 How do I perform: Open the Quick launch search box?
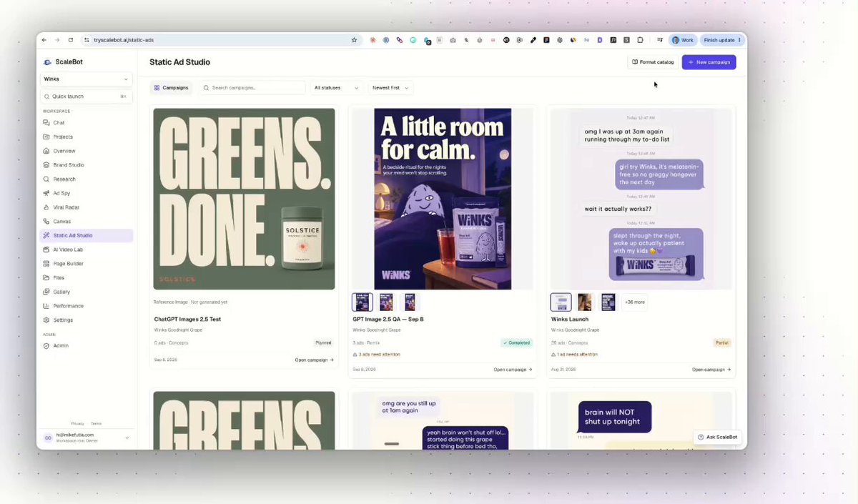pos(87,96)
